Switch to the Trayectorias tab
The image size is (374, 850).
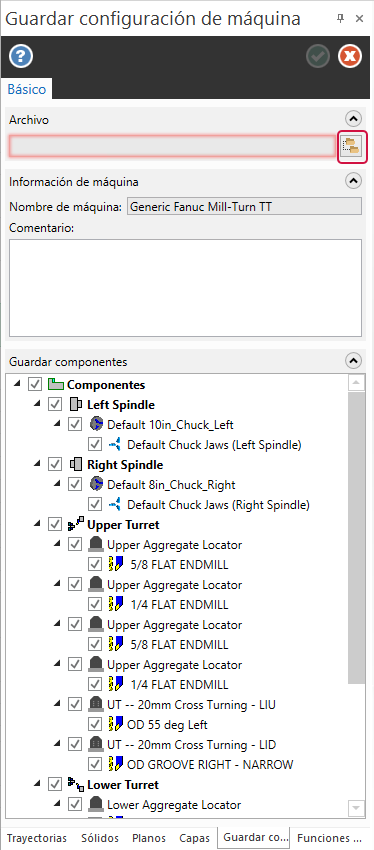tap(37, 838)
